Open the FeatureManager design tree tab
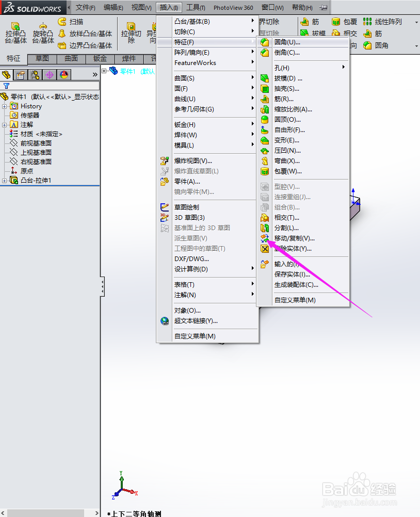Screen dimensions: 420x517 [x=6, y=75]
